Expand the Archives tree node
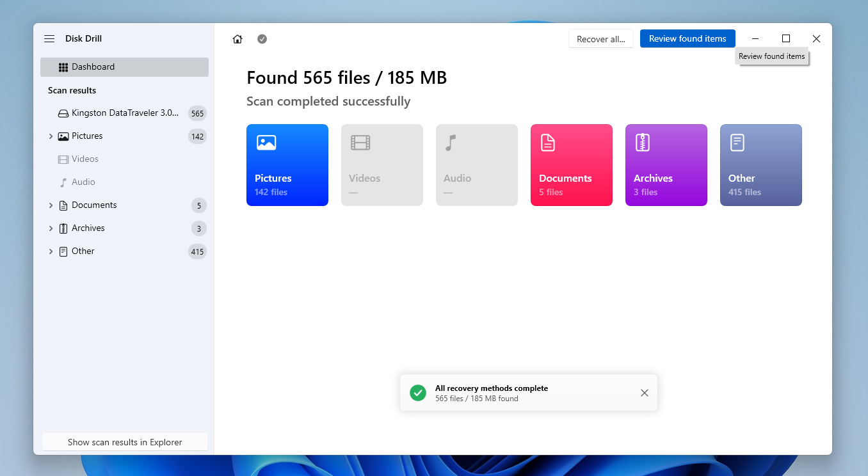Viewport: 868px width, 476px height. [51, 228]
